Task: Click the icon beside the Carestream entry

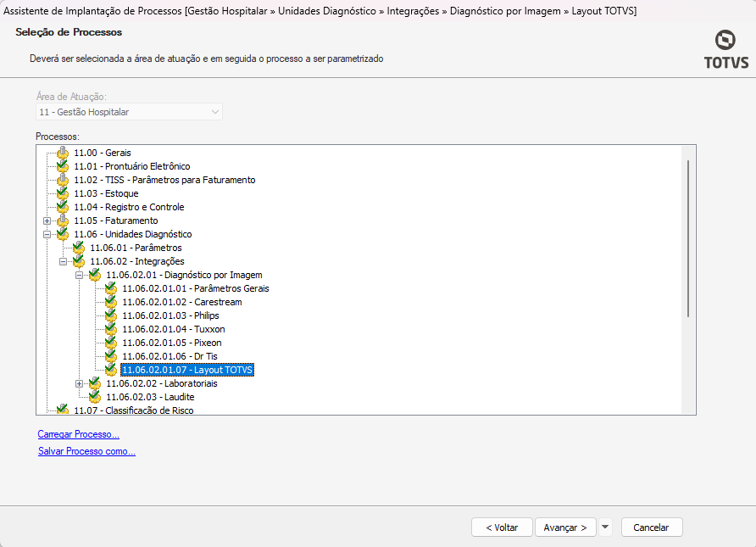Action: [111, 302]
